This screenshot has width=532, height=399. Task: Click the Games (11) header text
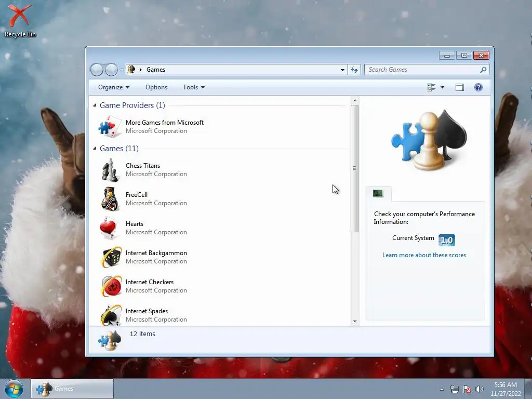pyautogui.click(x=119, y=148)
